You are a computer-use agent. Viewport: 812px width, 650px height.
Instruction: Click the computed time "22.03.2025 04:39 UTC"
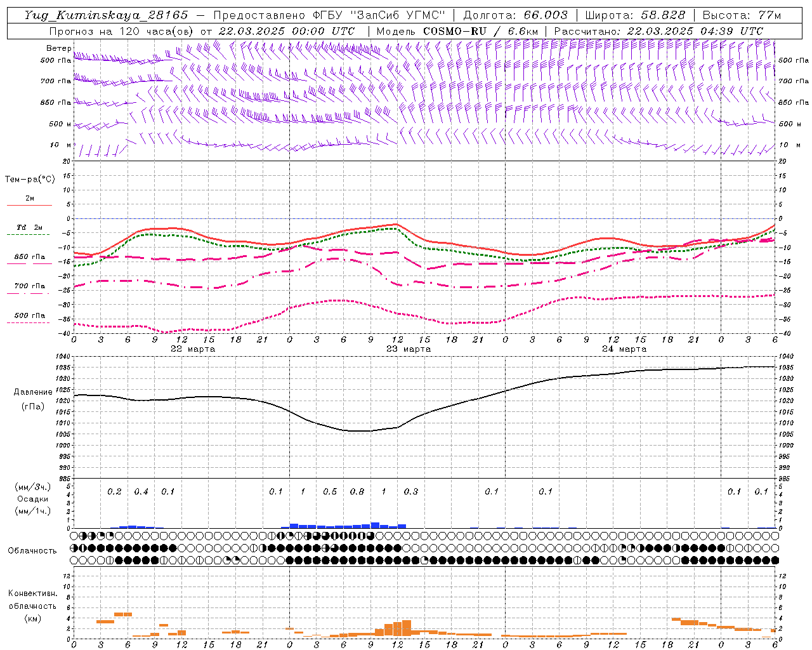[695, 31]
